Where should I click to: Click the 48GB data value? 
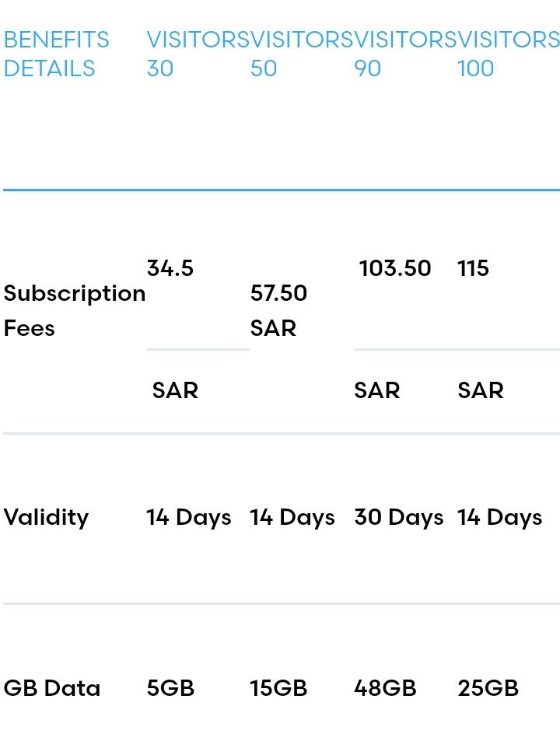tap(385, 688)
